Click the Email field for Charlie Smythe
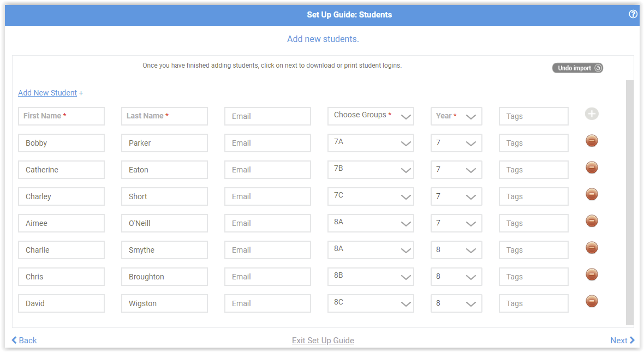644x352 pixels. pos(267,250)
